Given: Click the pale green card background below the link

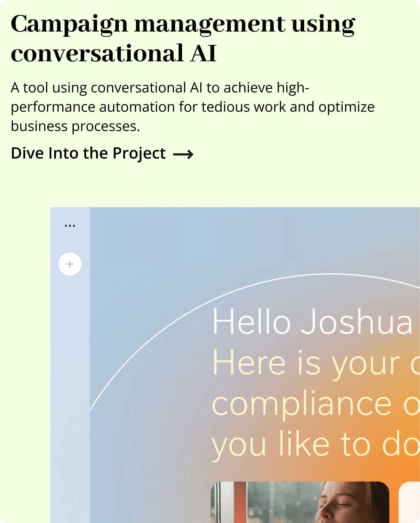Looking at the screenshot, I should [204, 184].
